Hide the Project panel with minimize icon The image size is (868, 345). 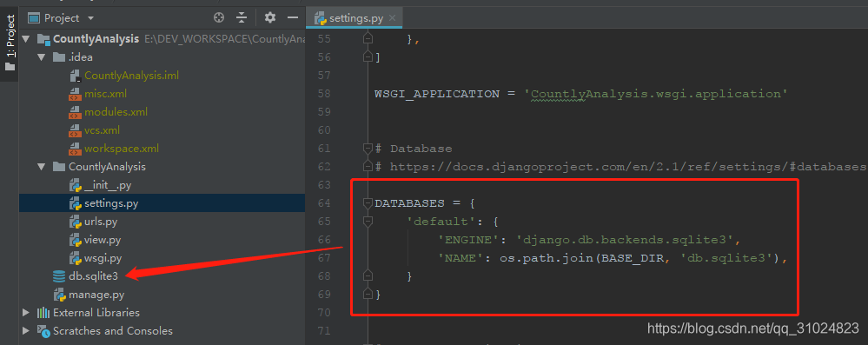click(x=293, y=17)
